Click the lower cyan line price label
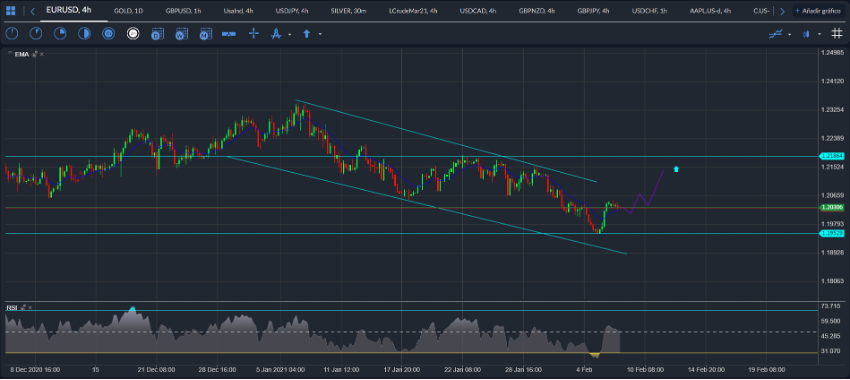 [832, 234]
